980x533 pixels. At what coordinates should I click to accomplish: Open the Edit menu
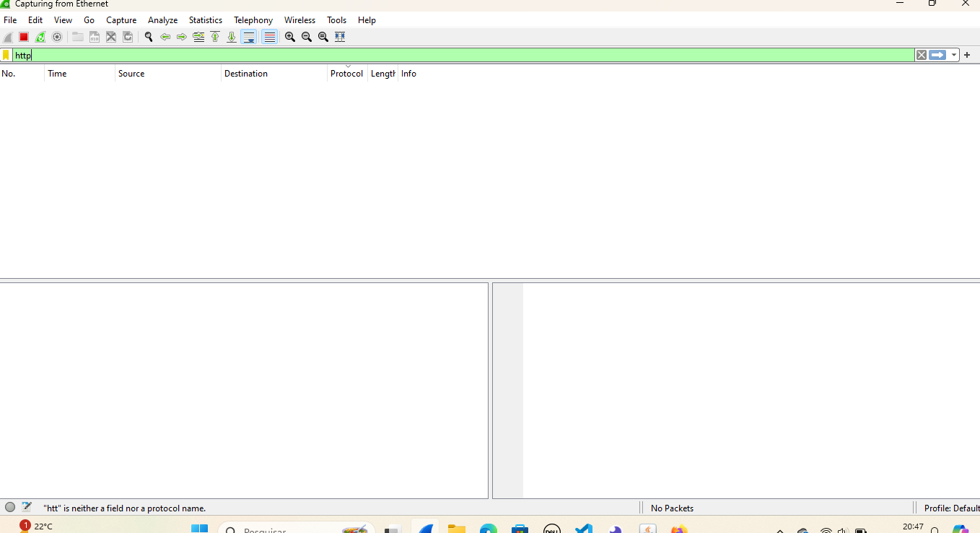click(x=35, y=20)
